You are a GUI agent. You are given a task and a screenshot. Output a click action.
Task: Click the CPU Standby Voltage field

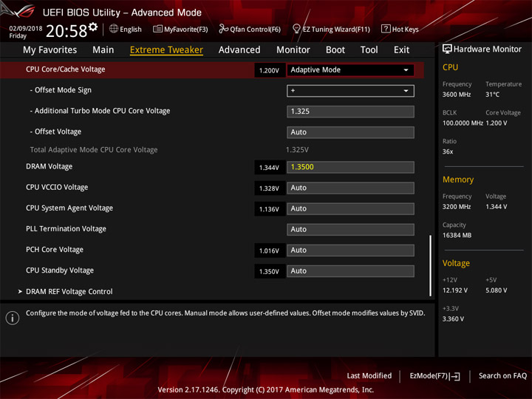(350, 271)
